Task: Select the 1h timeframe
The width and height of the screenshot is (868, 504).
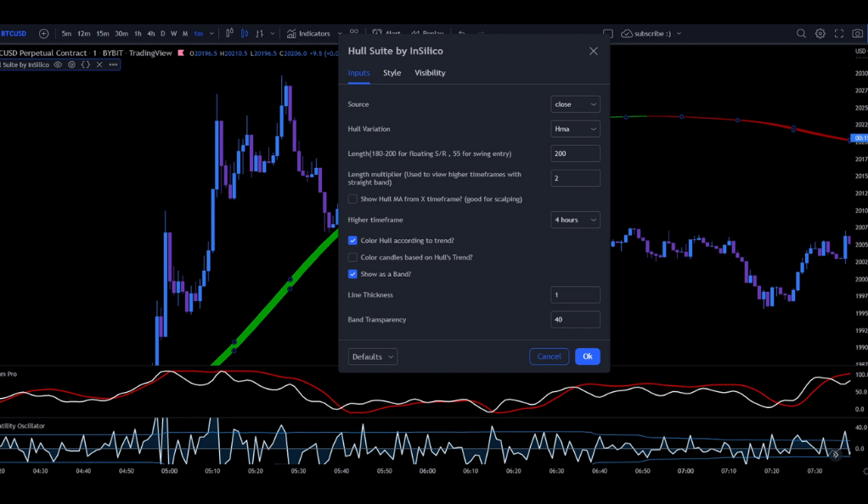Action: [x=138, y=34]
